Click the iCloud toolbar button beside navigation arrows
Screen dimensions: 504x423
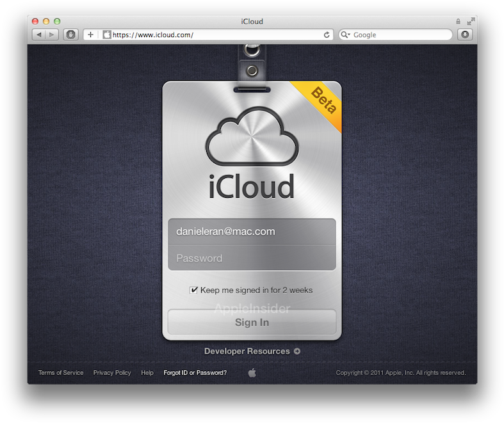(70, 35)
